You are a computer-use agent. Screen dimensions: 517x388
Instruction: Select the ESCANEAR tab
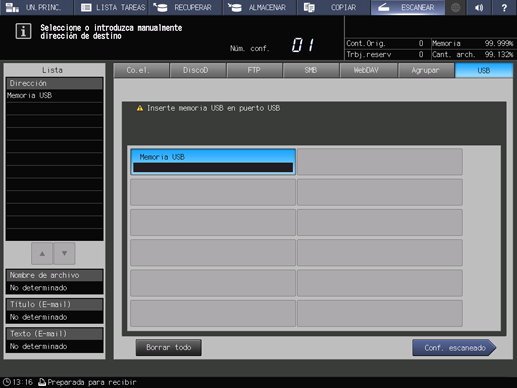pyautogui.click(x=408, y=7)
